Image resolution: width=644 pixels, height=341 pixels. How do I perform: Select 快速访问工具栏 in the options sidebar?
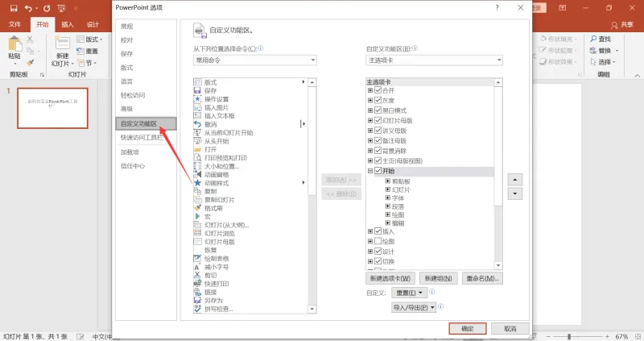146,137
